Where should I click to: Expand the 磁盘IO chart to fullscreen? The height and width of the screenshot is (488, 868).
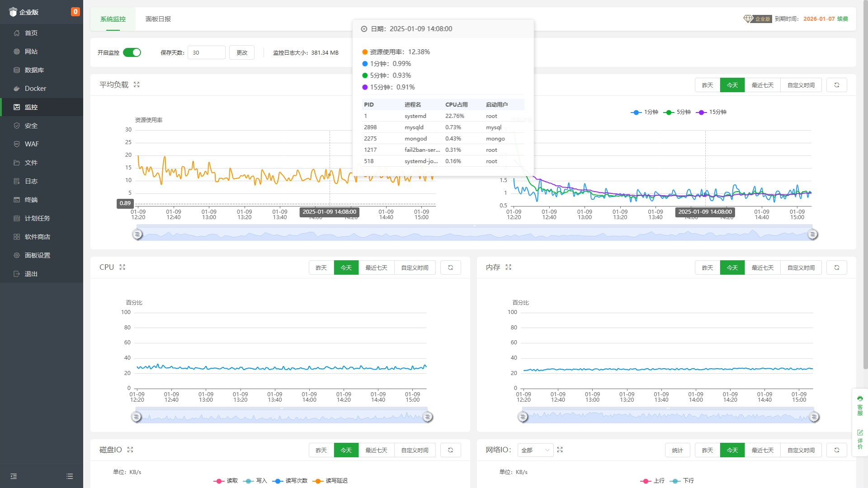coord(130,450)
